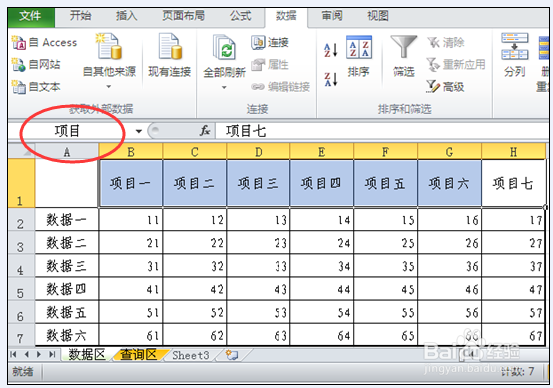The height and width of the screenshot is (388, 553).
Task: Go to last sheet navigation arrow
Action: [52, 354]
